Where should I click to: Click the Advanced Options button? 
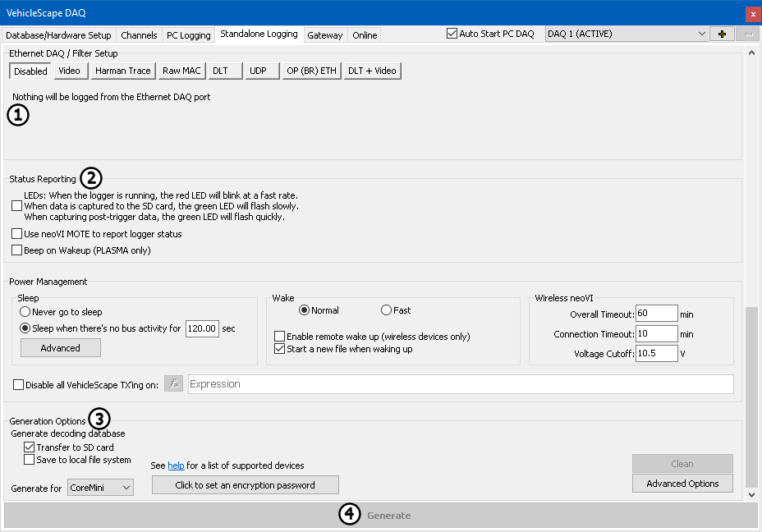[682, 484]
